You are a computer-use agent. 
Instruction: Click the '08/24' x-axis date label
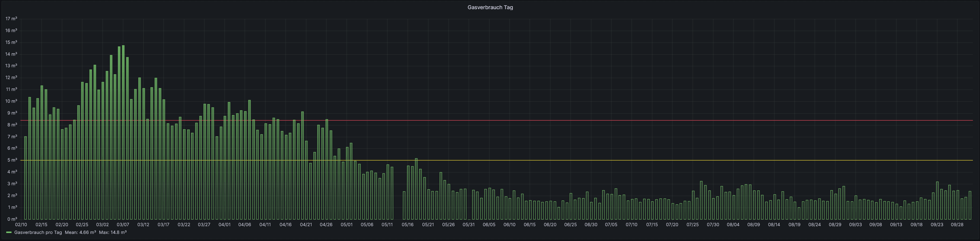[x=814, y=224]
